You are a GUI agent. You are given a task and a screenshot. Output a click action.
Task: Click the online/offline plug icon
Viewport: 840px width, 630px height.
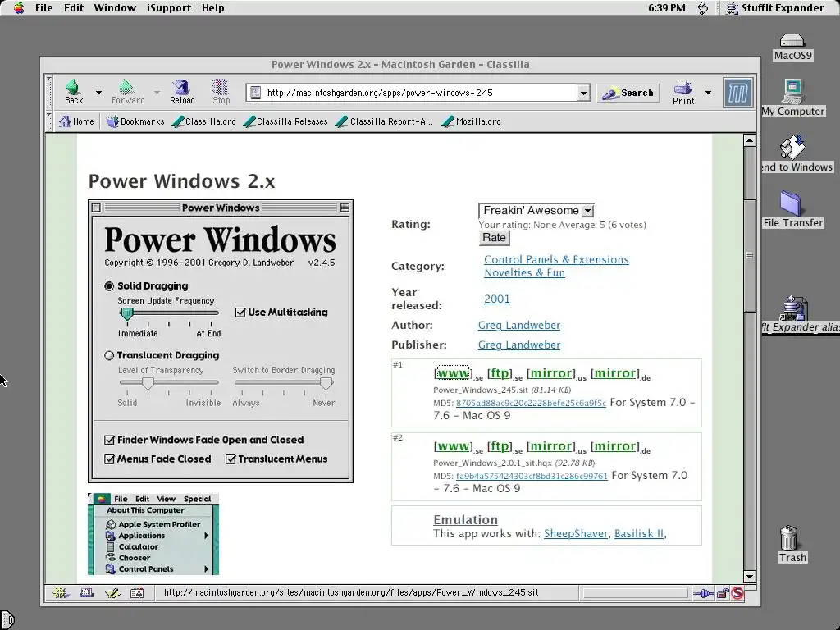[703, 593]
